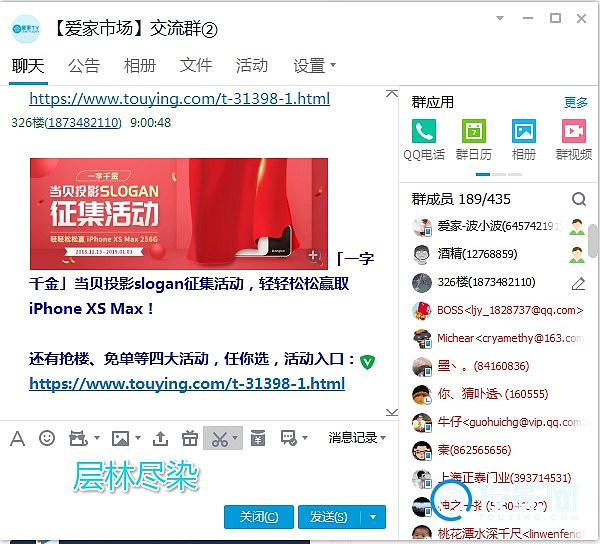Click role icon beside 酒精 member

[577, 255]
